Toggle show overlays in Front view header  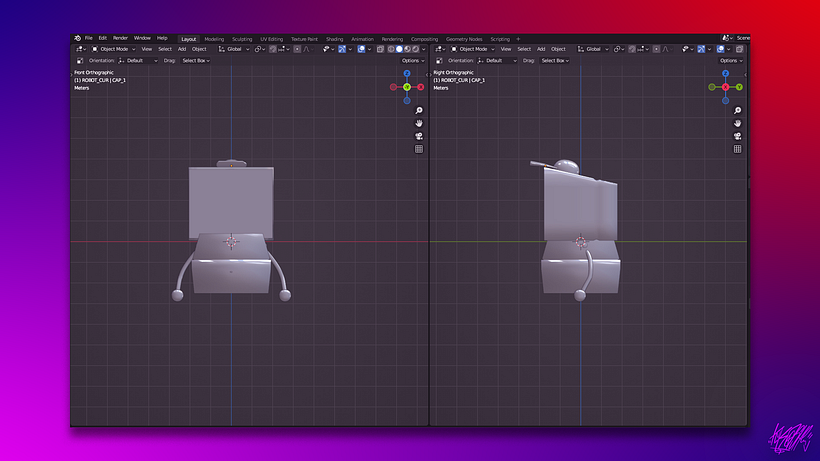click(x=361, y=49)
